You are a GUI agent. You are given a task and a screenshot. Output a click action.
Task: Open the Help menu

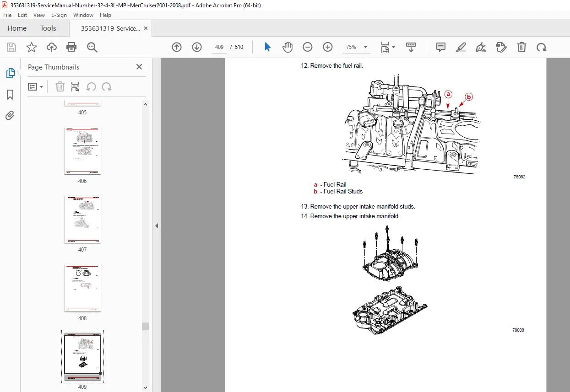[106, 15]
